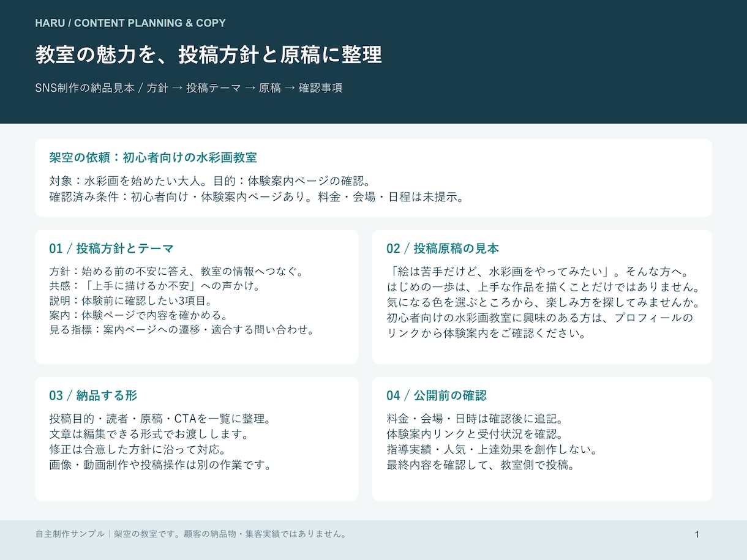Select the main title '教室の魅力を、投稿方針と原稿に整理'

[x=208, y=54]
